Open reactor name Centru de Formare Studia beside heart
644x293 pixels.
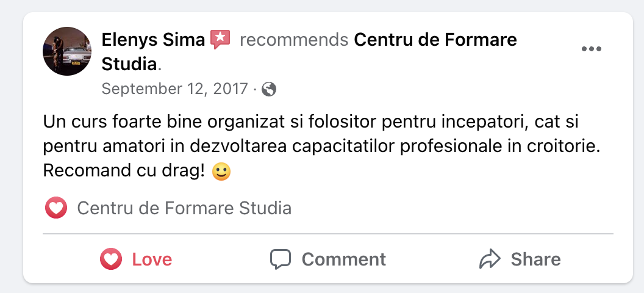pyautogui.click(x=184, y=209)
